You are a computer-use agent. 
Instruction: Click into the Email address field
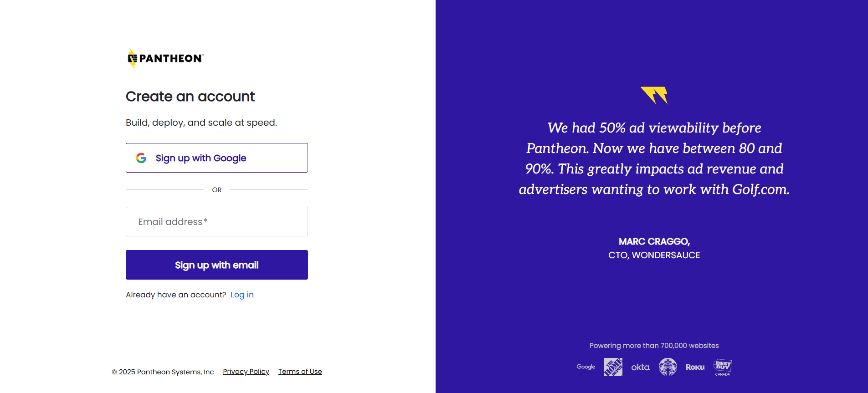pos(216,222)
